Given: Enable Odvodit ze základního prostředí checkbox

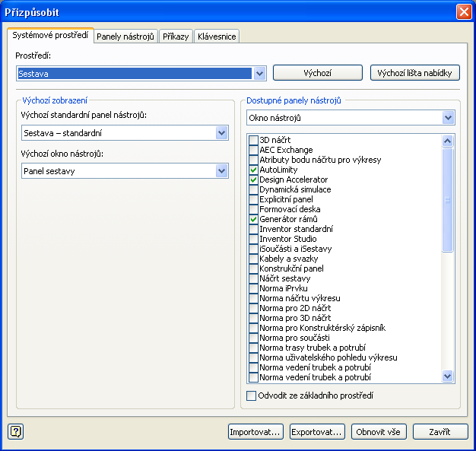Looking at the screenshot, I should (252, 395).
